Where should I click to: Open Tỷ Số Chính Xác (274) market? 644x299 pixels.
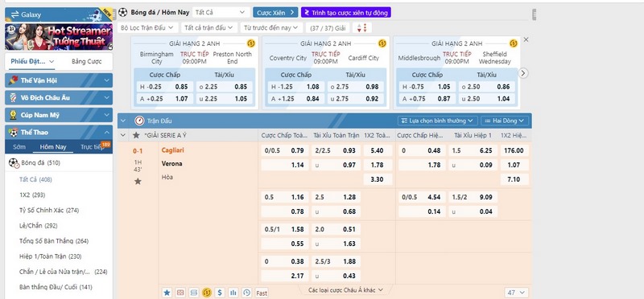pyautogui.click(x=49, y=211)
